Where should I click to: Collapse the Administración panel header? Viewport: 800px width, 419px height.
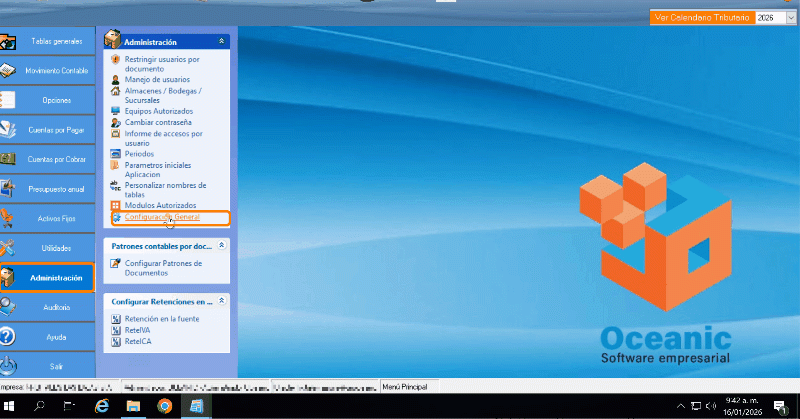coord(221,42)
